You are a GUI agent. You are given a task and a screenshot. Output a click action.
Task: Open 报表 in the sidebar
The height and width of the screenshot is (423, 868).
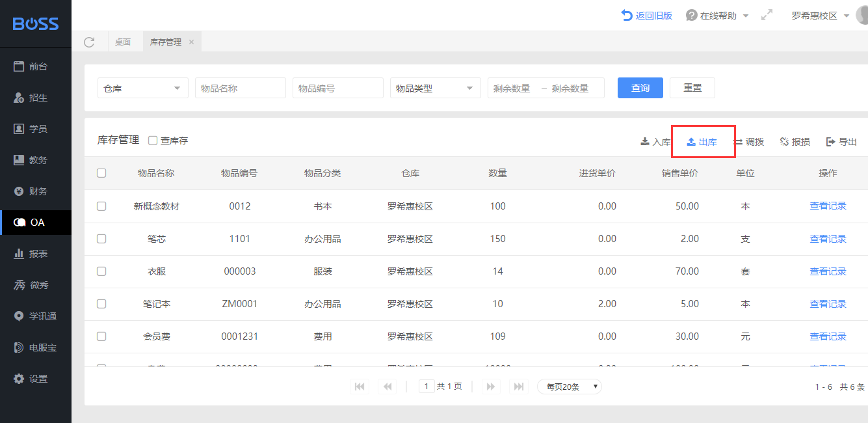click(x=36, y=254)
